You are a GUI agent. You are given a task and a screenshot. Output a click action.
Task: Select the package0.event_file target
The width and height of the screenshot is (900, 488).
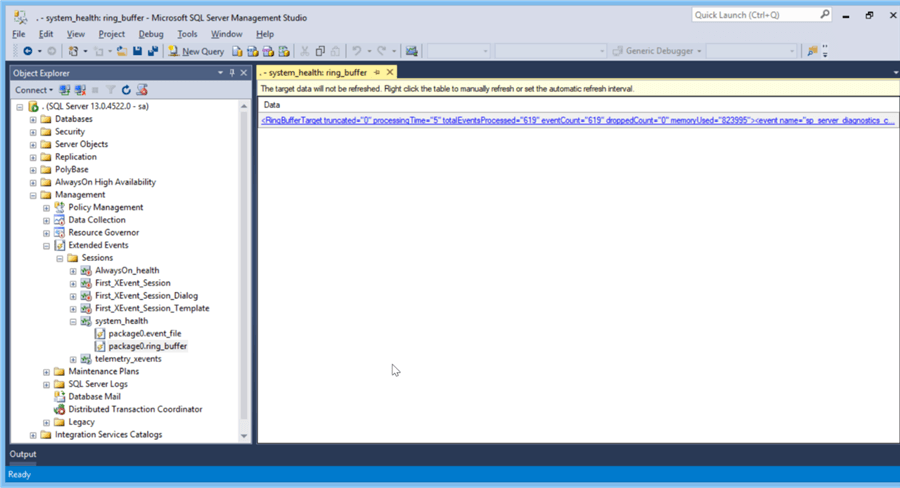(145, 334)
